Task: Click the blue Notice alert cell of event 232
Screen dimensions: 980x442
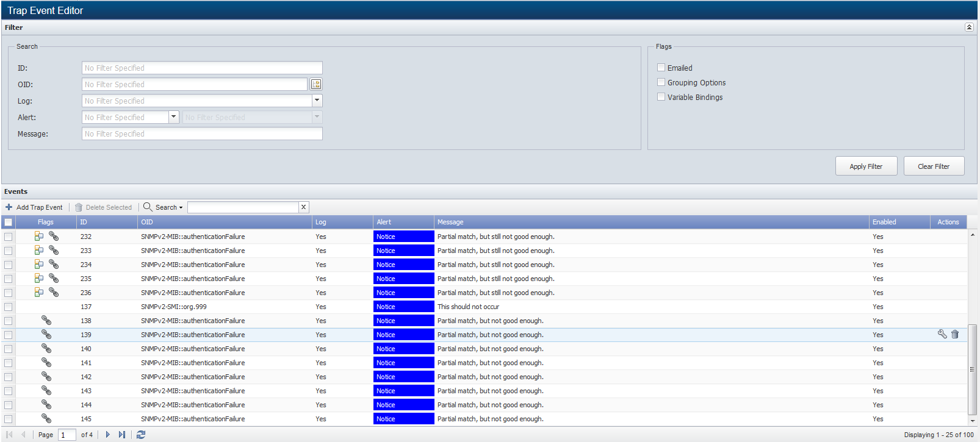Action: coord(403,237)
